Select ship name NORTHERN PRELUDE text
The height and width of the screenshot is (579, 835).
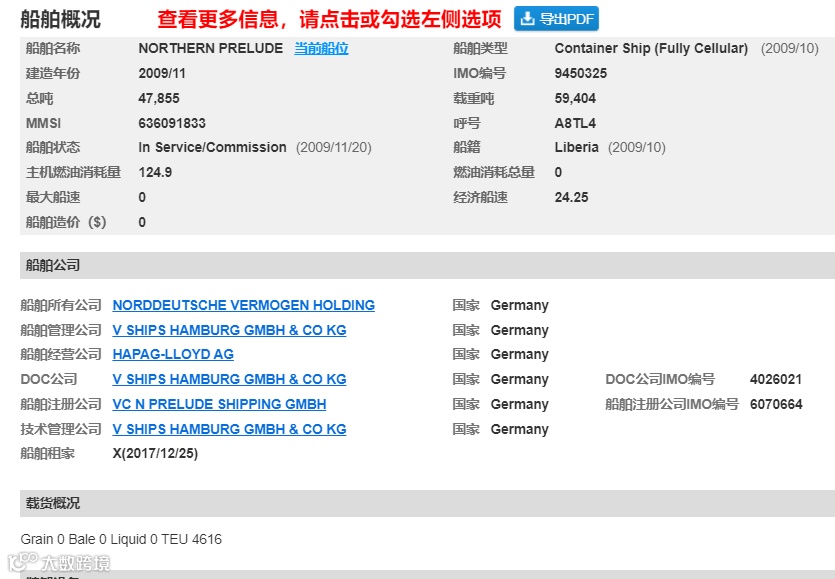click(x=210, y=48)
